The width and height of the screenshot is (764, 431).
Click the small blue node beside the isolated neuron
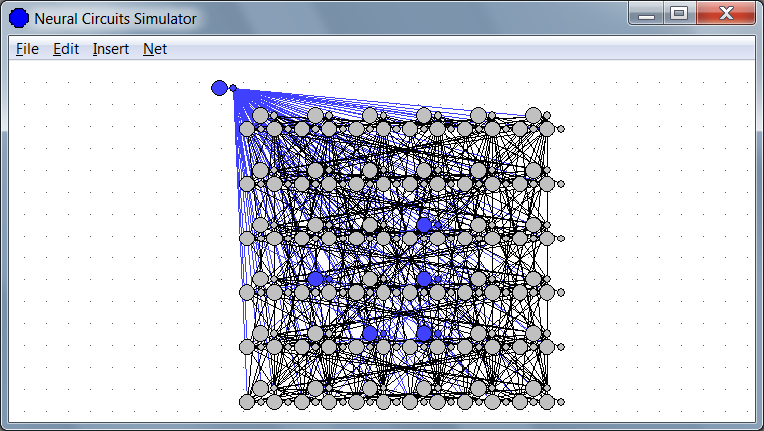pyautogui.click(x=233, y=89)
